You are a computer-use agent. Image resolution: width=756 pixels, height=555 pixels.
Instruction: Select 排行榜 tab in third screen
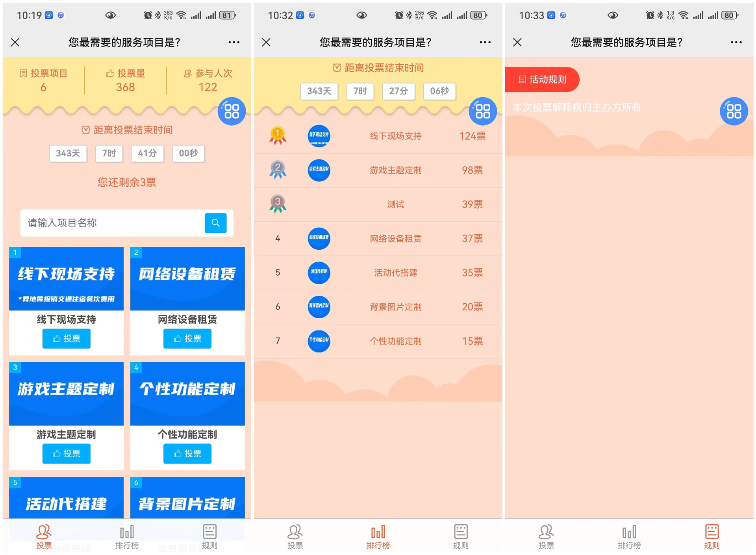tap(629, 536)
